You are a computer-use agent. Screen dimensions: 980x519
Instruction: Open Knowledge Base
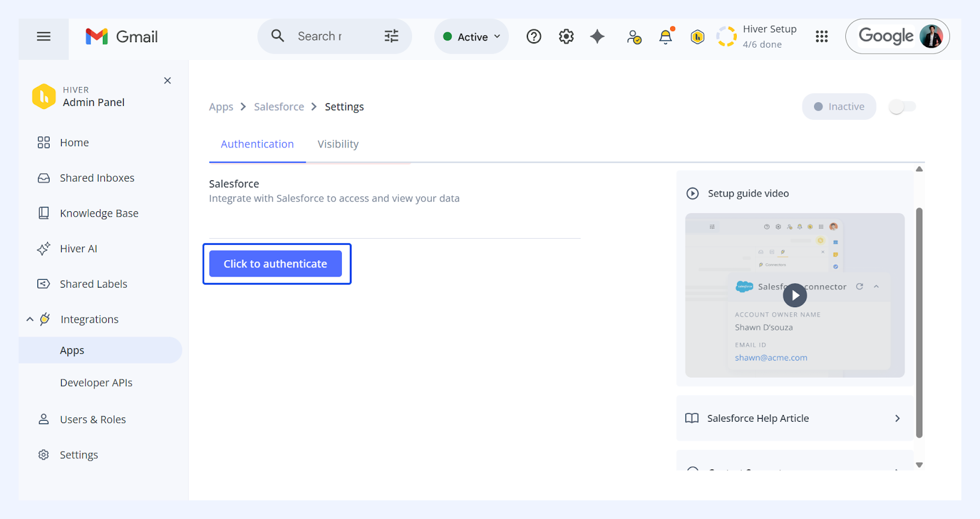coord(100,214)
